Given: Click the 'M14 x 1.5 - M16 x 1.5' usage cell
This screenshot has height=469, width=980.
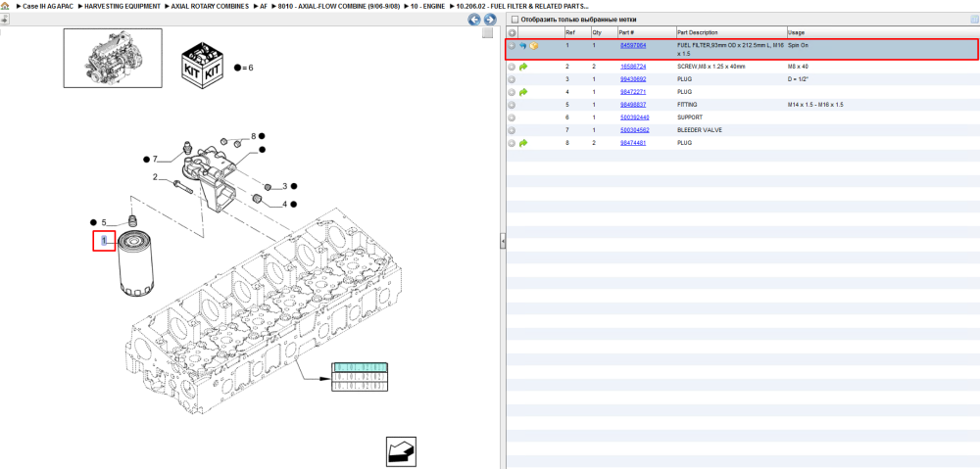Looking at the screenshot, I should 815,105.
